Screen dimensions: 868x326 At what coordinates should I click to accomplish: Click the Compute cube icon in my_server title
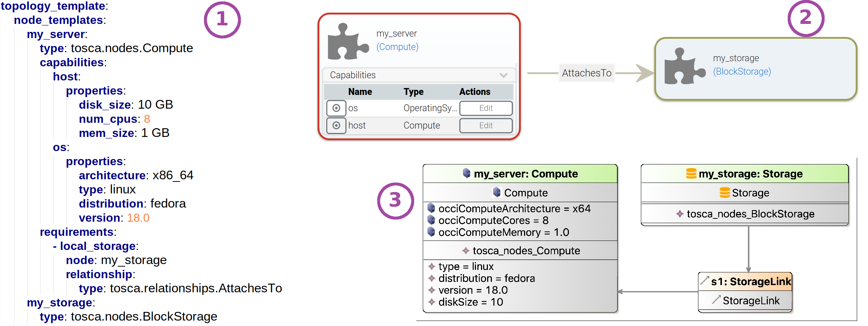[x=467, y=174]
